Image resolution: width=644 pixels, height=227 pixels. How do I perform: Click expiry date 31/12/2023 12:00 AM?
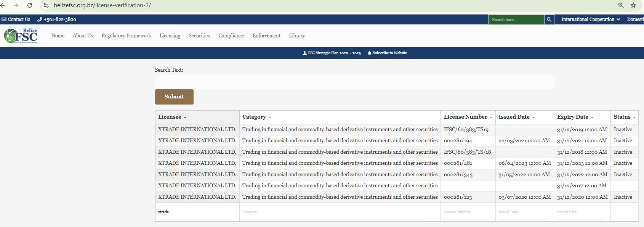(x=582, y=163)
